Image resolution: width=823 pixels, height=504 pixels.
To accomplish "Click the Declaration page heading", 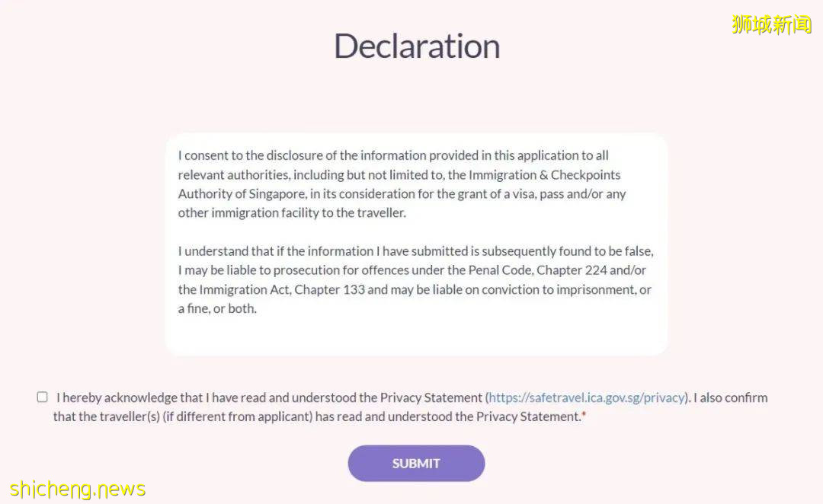I will point(417,46).
